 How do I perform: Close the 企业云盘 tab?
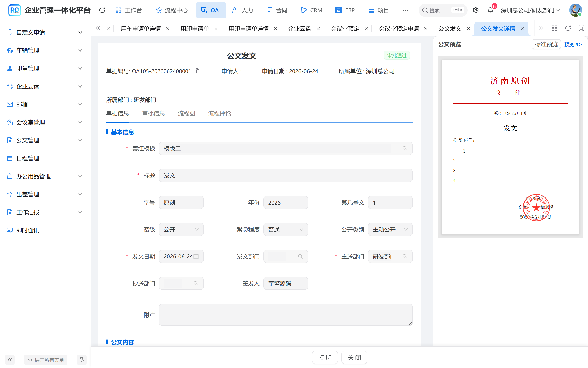(x=318, y=29)
